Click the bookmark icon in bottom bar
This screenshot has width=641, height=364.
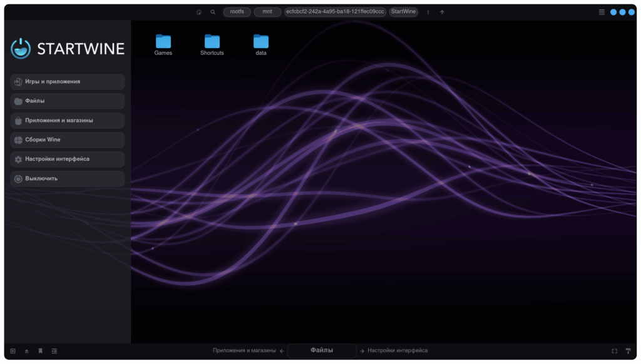point(41,351)
